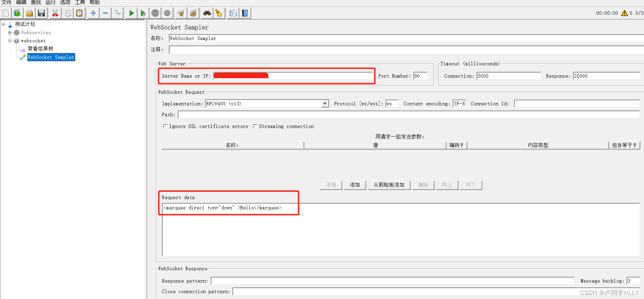Click the Paste clipboard icon
Screen dimensions: 644x299
click(x=79, y=13)
